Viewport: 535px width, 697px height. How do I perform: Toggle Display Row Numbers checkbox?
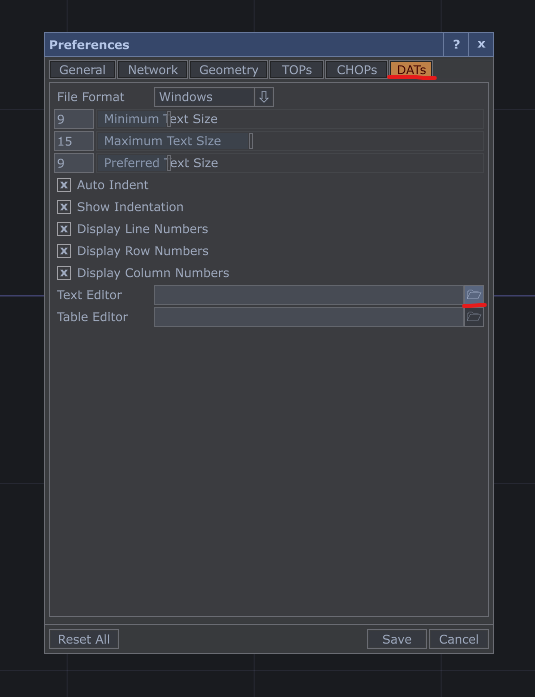coord(64,251)
